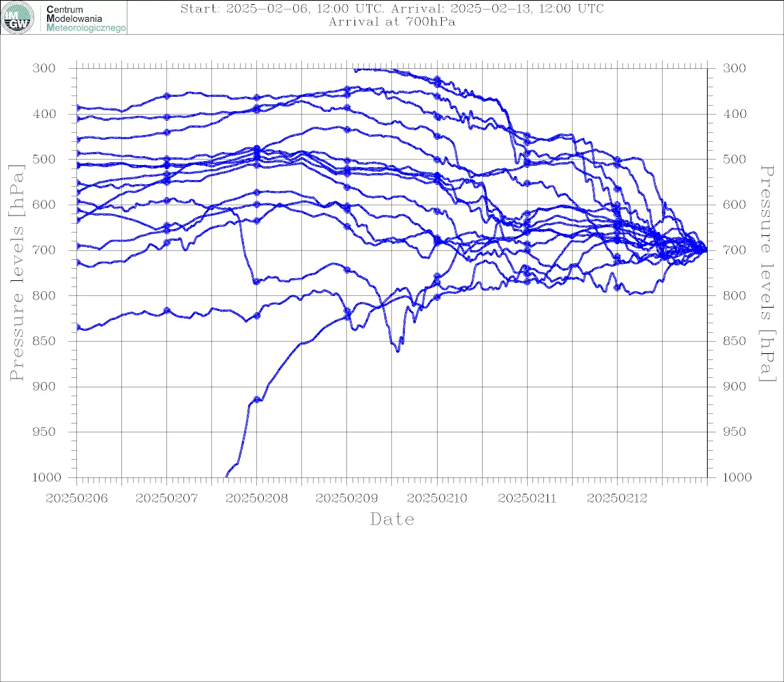784x682 pixels.
Task: Click the 20250207 date label
Action: (x=166, y=499)
